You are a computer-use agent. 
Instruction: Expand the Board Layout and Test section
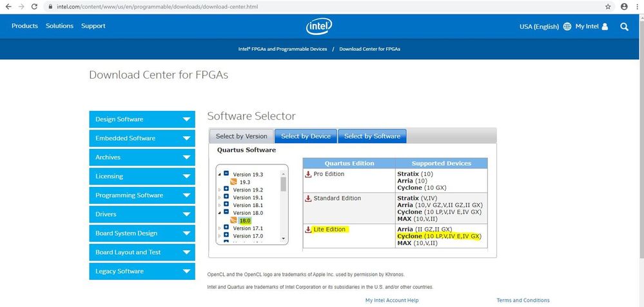tap(142, 252)
